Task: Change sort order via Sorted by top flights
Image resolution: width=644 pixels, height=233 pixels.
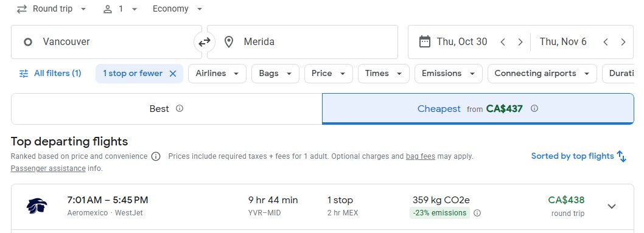Action: pos(579,156)
